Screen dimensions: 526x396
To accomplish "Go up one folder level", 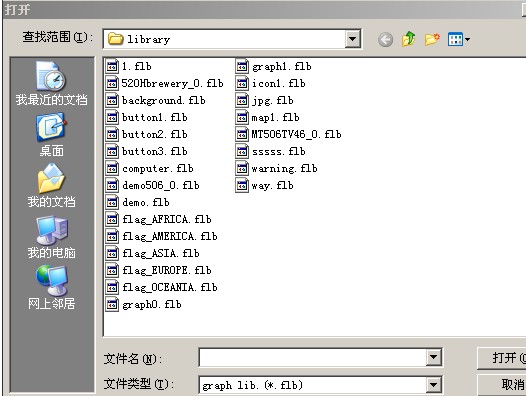I will click(x=408, y=39).
